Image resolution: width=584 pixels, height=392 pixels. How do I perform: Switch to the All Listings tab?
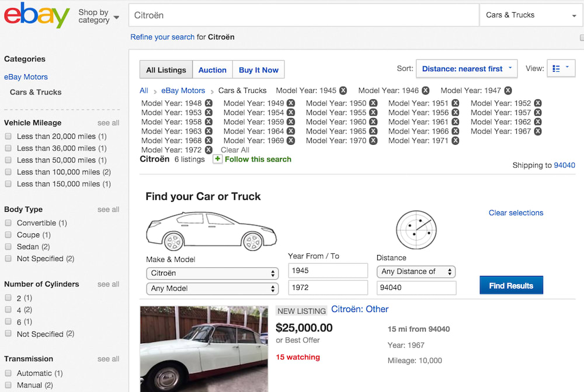coord(166,69)
